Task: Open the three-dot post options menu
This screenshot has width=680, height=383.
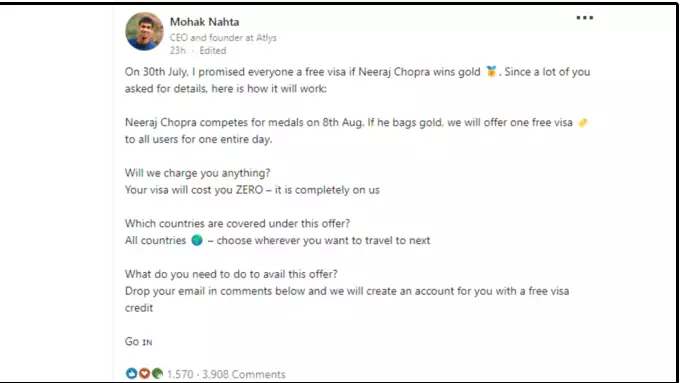Action: [x=585, y=18]
